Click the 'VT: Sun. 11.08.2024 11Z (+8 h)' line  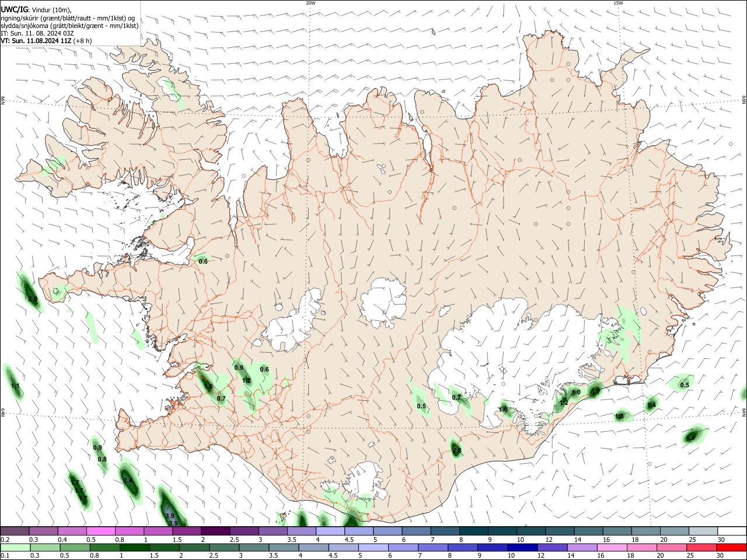point(46,41)
